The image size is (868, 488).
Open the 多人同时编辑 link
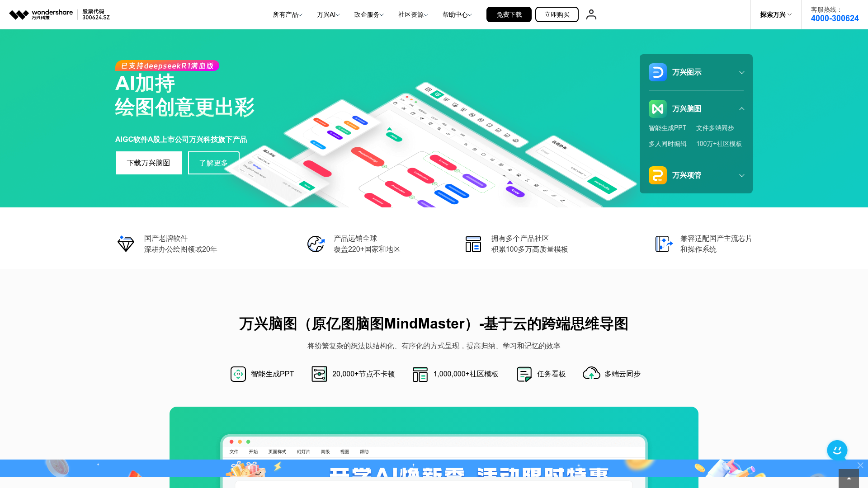tap(668, 144)
